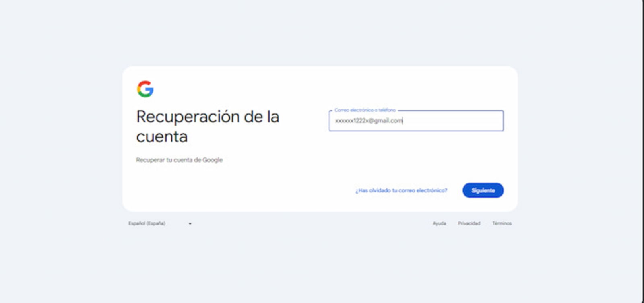Viewport: 644px width, 303px height.
Task: Expand the Español (España) language dropdown
Action: click(x=160, y=223)
